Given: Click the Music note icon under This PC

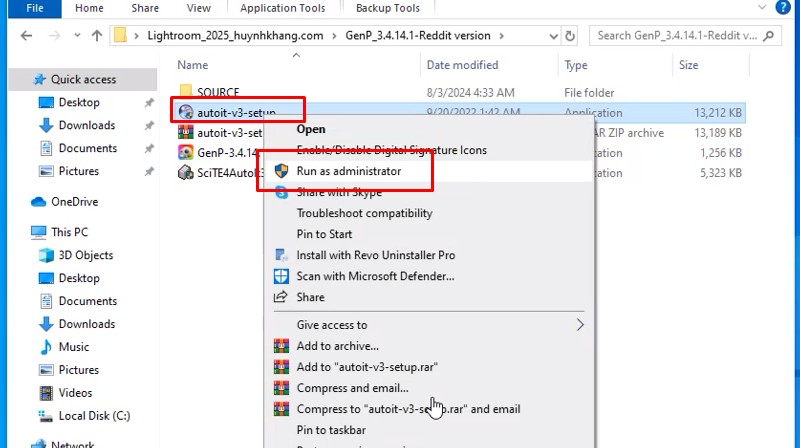Looking at the screenshot, I should tap(47, 347).
